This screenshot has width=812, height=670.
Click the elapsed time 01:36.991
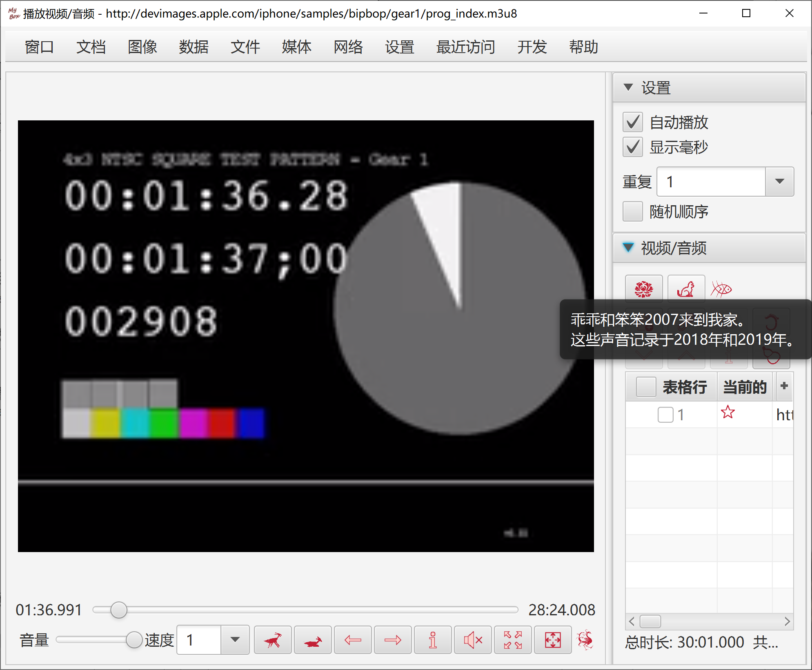pyautogui.click(x=49, y=610)
